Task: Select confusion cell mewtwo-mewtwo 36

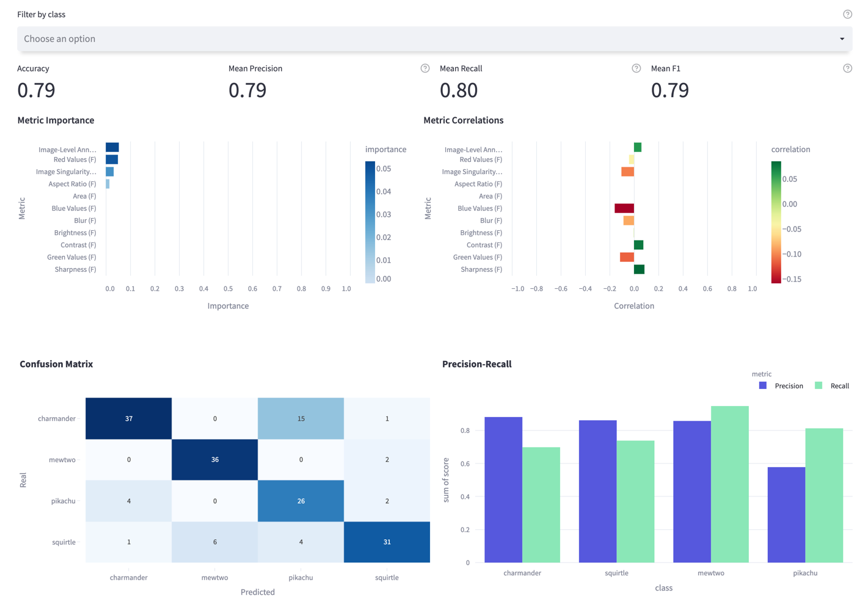Action: pyautogui.click(x=214, y=459)
